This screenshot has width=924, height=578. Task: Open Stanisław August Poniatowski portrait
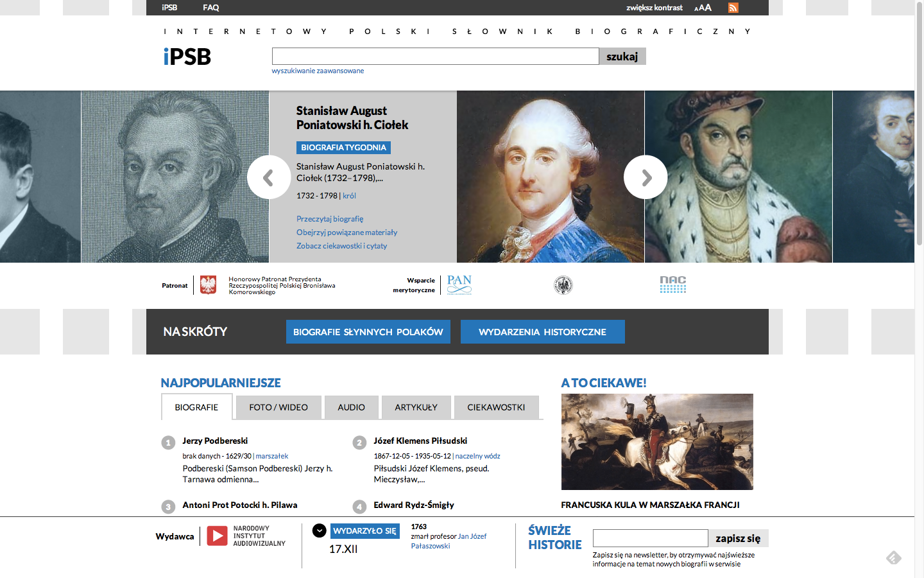click(x=551, y=177)
